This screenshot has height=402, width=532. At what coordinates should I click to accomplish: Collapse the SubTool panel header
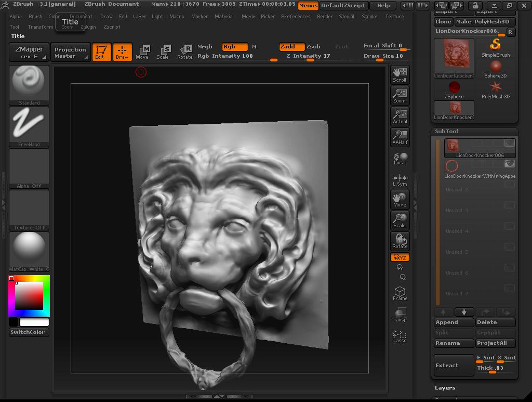[x=475, y=132]
